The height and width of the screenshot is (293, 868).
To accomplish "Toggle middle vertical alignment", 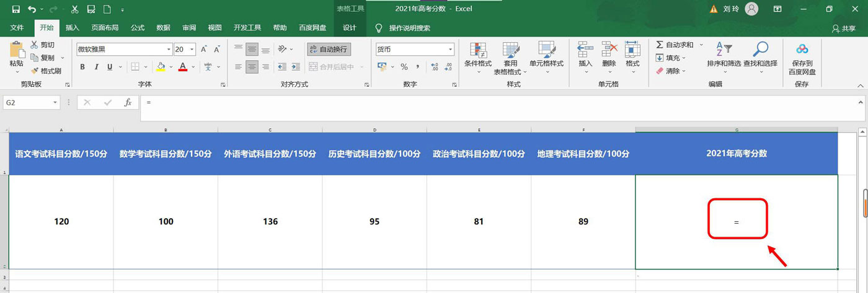I will pos(252,49).
